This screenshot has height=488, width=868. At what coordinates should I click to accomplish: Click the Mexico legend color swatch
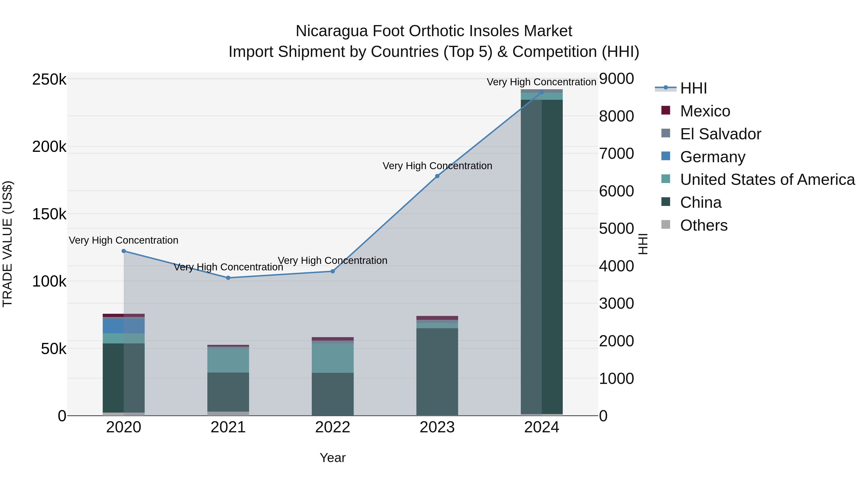click(x=665, y=110)
